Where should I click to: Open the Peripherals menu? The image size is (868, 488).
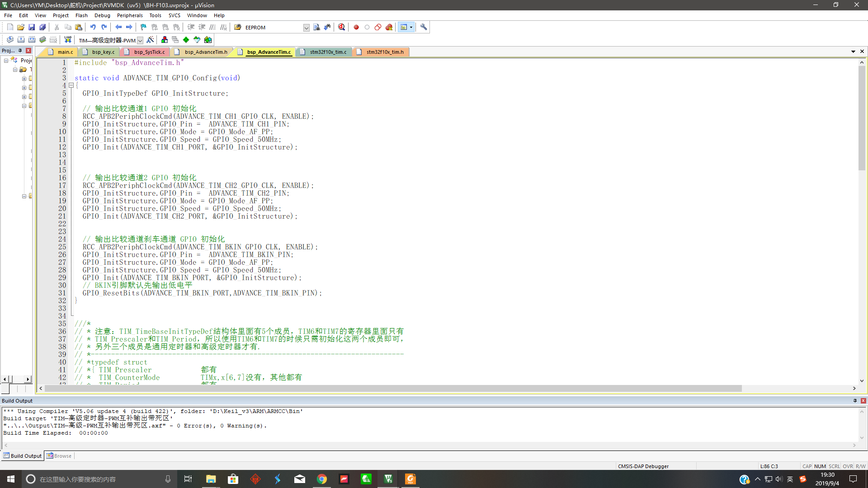click(x=130, y=15)
